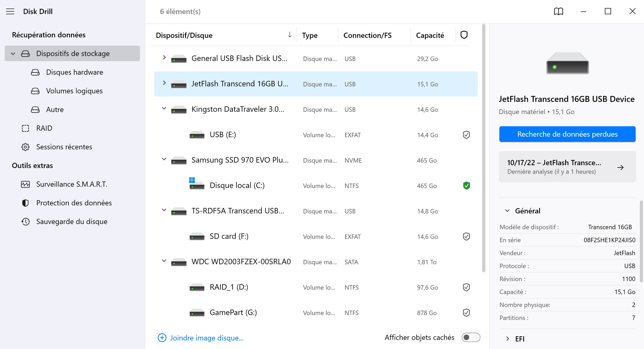Click the details panel vertical scrollbar

[641, 241]
